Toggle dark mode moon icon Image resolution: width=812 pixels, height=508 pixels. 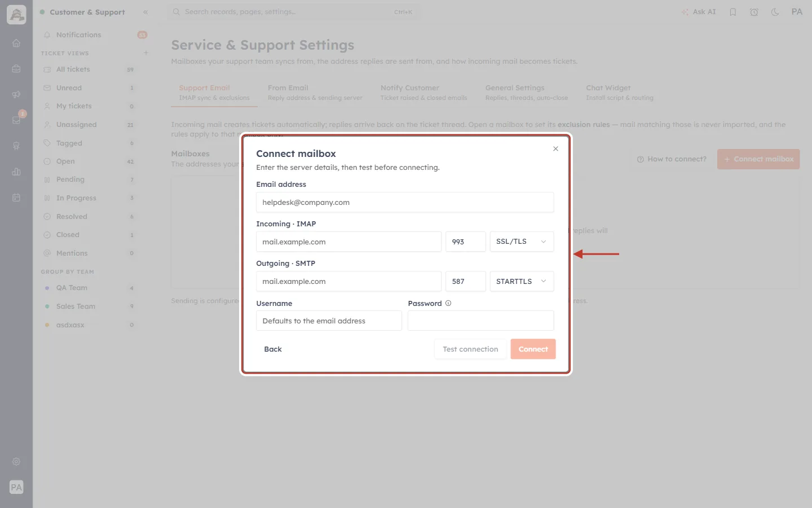(775, 12)
